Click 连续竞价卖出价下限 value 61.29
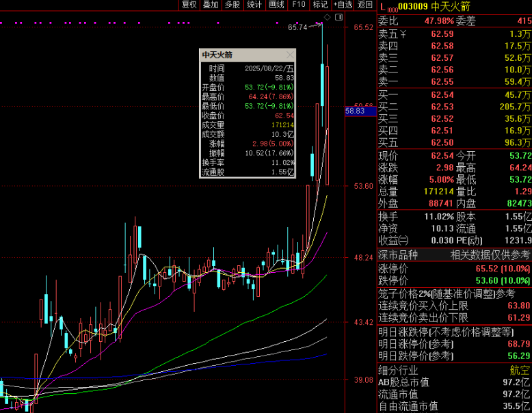This screenshot has width=532, height=413. (x=518, y=318)
